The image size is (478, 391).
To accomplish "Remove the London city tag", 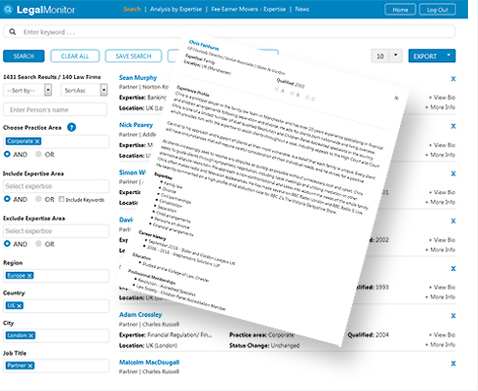I will tap(31, 335).
